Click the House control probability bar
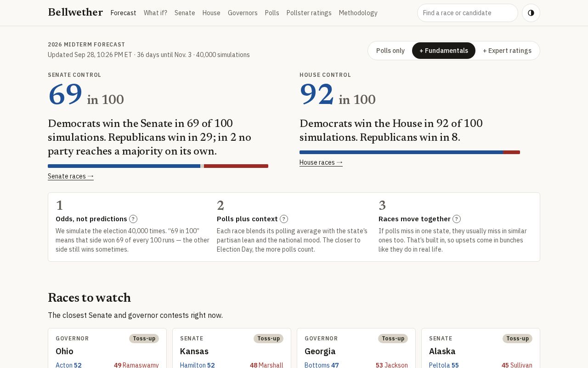Image resolution: width=588 pixels, height=368 pixels. pos(410,152)
